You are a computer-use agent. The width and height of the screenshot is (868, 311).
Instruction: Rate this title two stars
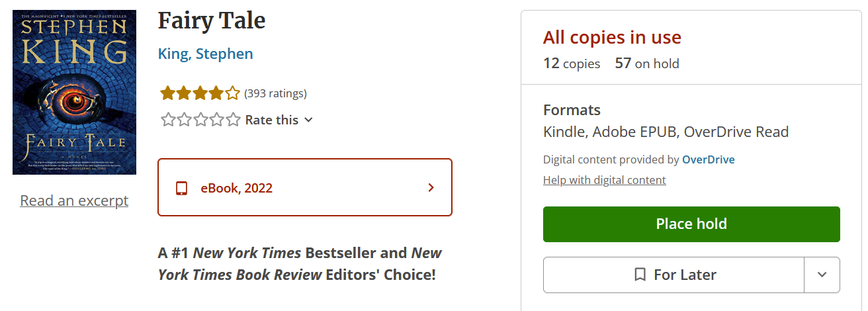(184, 120)
